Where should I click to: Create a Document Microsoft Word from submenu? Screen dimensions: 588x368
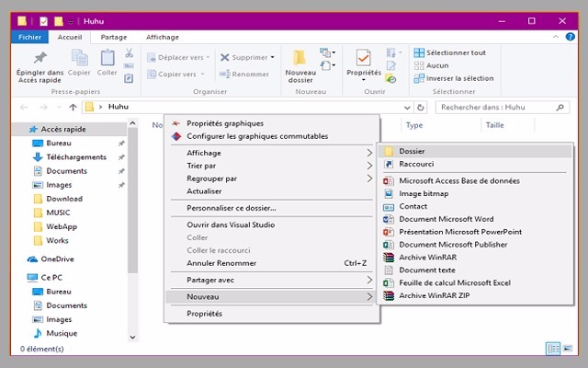click(447, 218)
